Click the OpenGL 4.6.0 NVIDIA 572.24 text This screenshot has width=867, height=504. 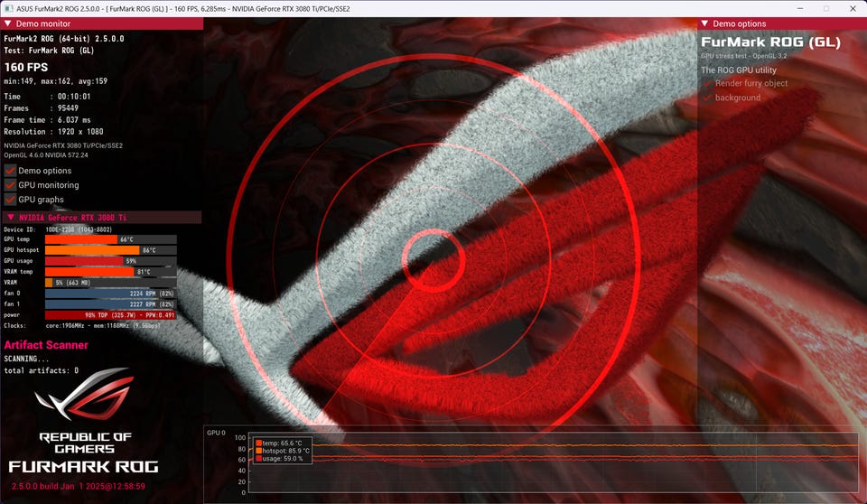pyautogui.click(x=46, y=155)
